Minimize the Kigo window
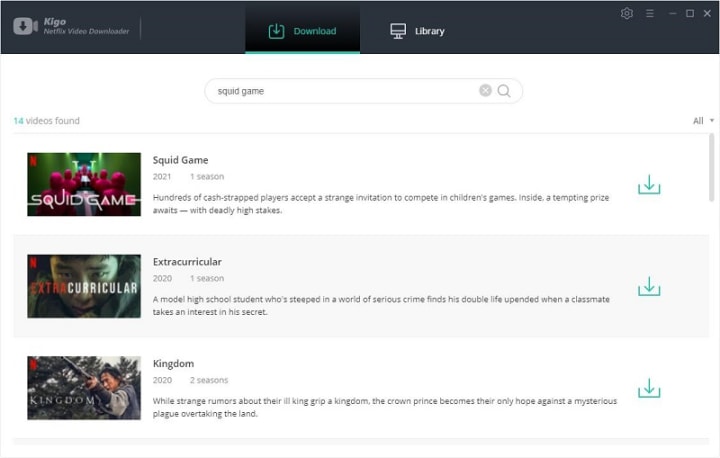 tap(673, 13)
